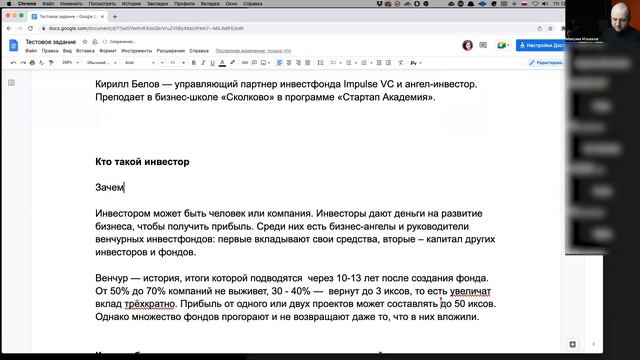This screenshot has height=360, width=640.
Task: Open the Инструменты menu
Action: click(x=136, y=51)
